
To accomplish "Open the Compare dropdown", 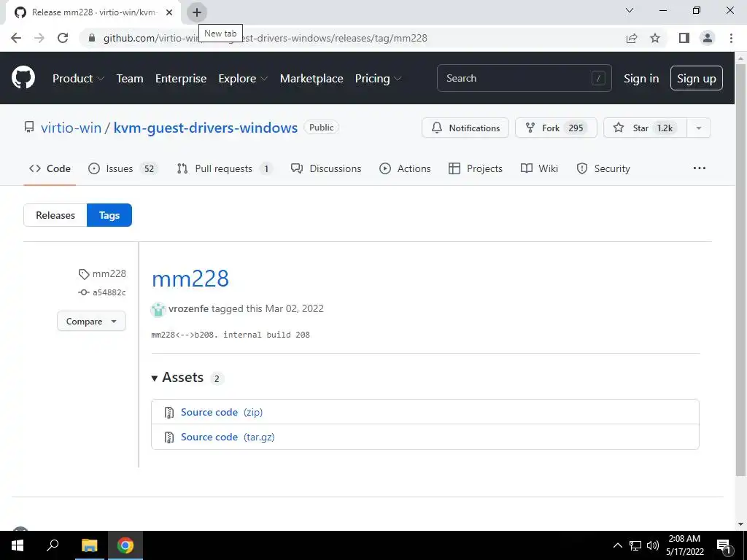I will (x=91, y=322).
